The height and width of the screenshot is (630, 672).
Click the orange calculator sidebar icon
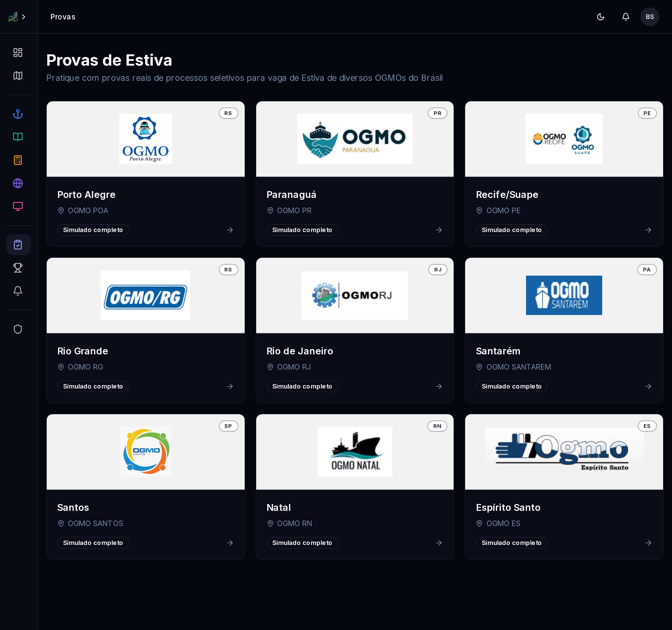tap(18, 160)
